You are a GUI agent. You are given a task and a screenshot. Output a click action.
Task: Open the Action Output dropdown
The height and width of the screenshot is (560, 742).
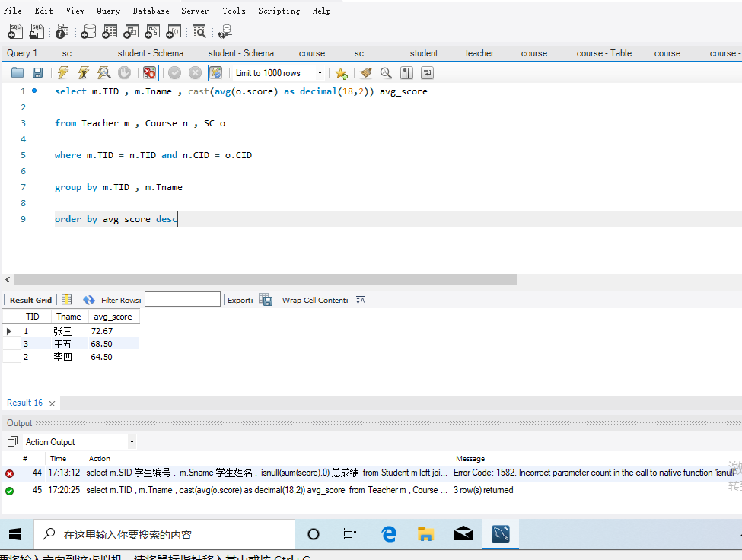pyautogui.click(x=129, y=441)
